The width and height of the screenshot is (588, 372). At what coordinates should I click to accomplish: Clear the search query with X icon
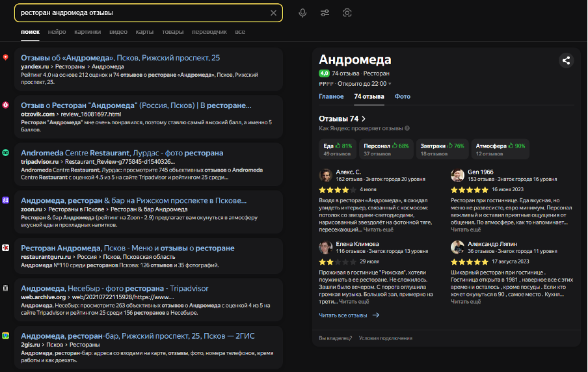pos(273,13)
